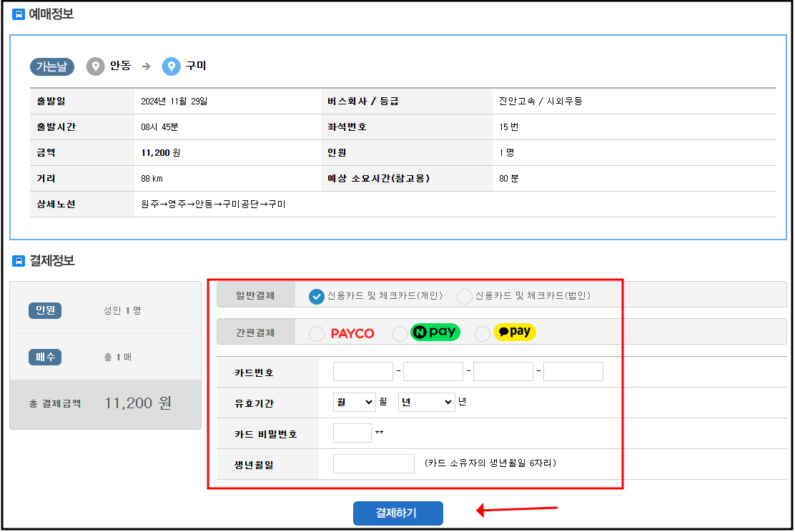795x532 pixels.
Task: Select the yellow Kakao Pay logo
Action: point(515,332)
